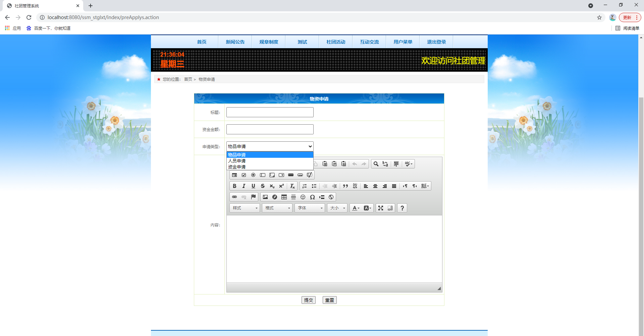Screen dimensions: 644x336
Task: Insert special character Omega icon
Action: (x=312, y=197)
